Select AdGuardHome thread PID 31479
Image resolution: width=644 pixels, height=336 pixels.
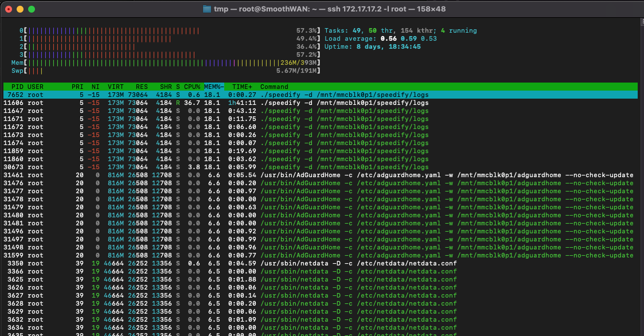point(321,207)
